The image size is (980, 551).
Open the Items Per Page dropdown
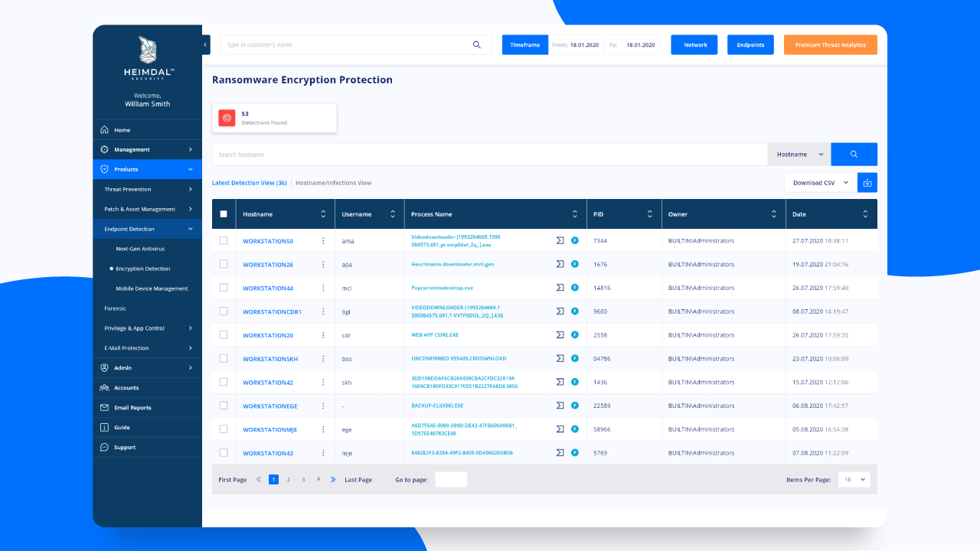coord(854,480)
